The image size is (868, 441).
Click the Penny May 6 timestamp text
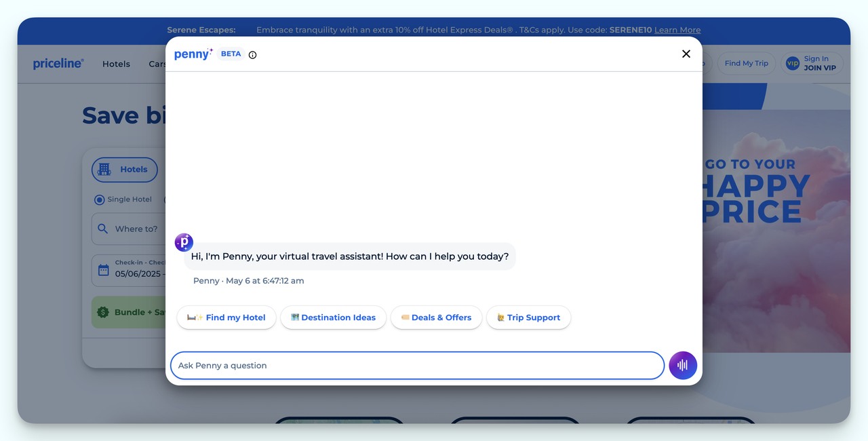(x=249, y=281)
